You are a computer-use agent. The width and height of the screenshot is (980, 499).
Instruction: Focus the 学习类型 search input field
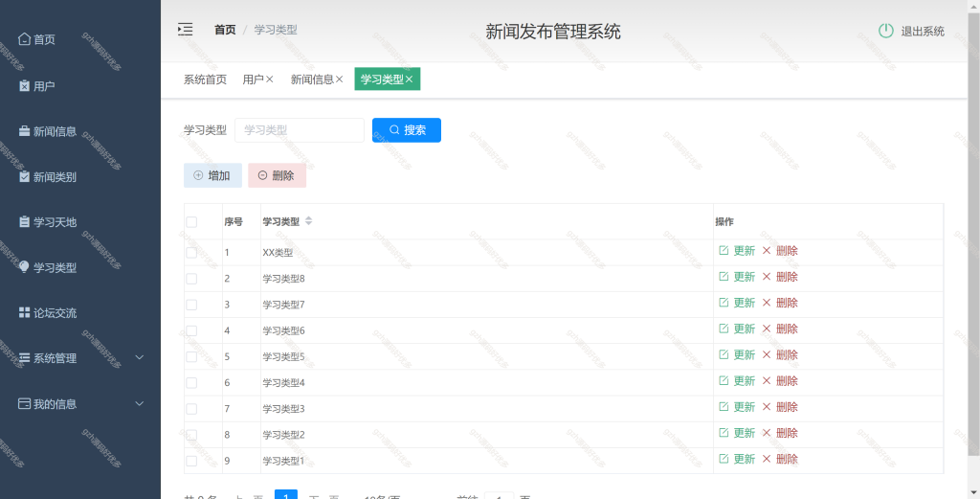tap(300, 130)
